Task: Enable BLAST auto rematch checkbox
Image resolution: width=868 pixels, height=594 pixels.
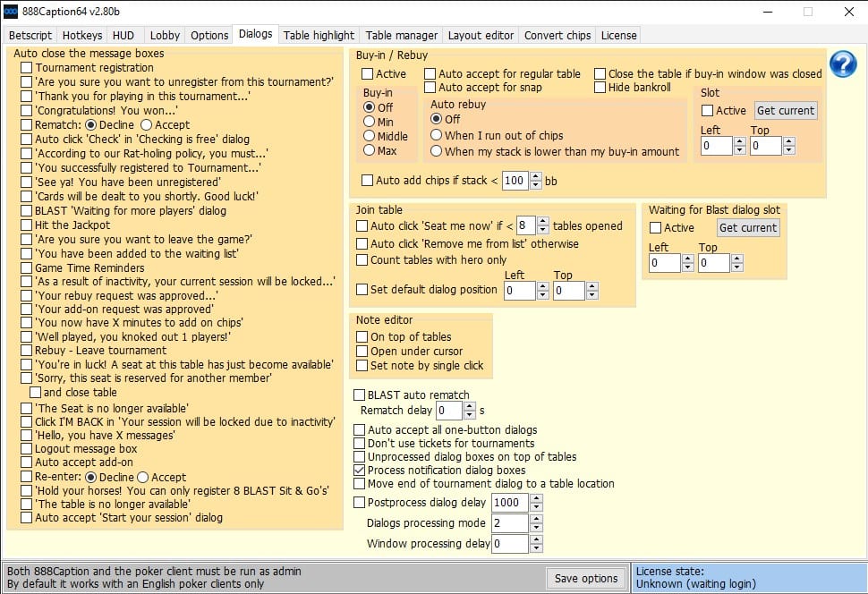Action: 359,395
